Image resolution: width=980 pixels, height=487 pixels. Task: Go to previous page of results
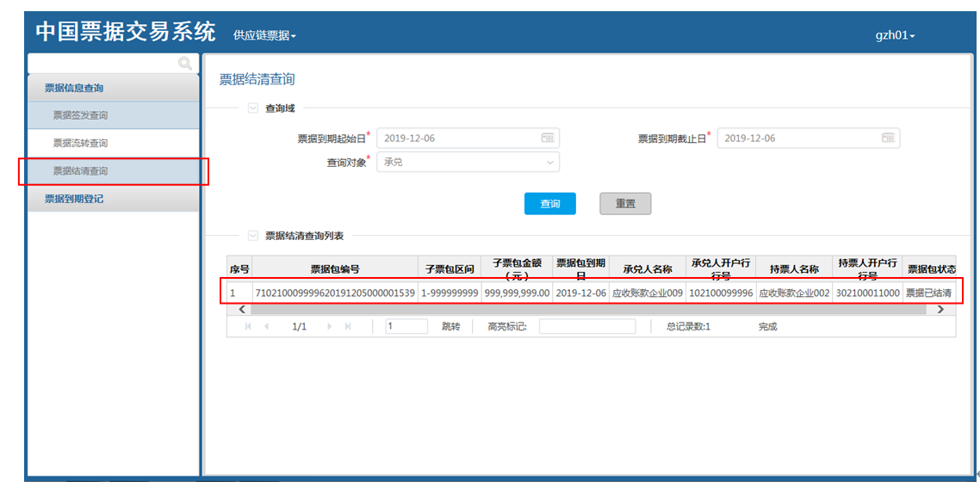pyautogui.click(x=266, y=327)
